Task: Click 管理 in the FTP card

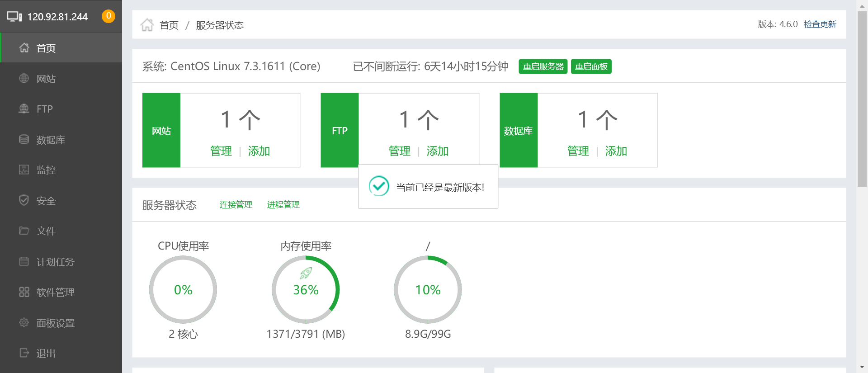Action: click(400, 151)
